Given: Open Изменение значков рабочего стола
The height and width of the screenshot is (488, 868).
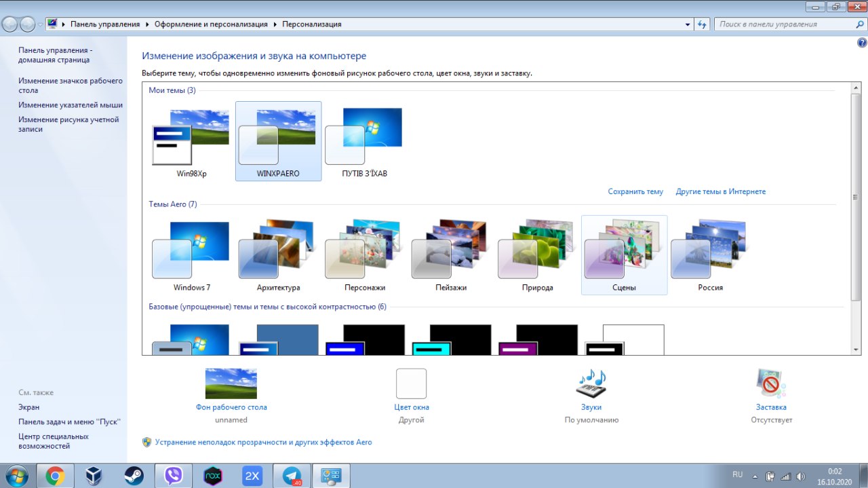Looking at the screenshot, I should point(71,86).
